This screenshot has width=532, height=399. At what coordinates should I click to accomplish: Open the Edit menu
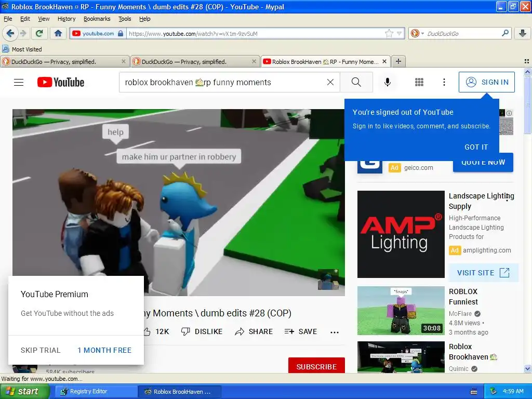(25, 19)
